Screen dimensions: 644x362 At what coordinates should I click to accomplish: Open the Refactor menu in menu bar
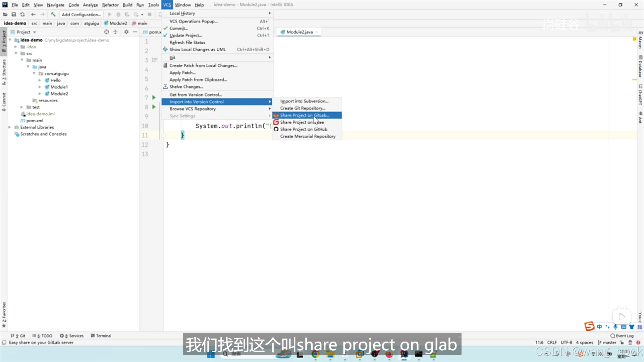110,5
